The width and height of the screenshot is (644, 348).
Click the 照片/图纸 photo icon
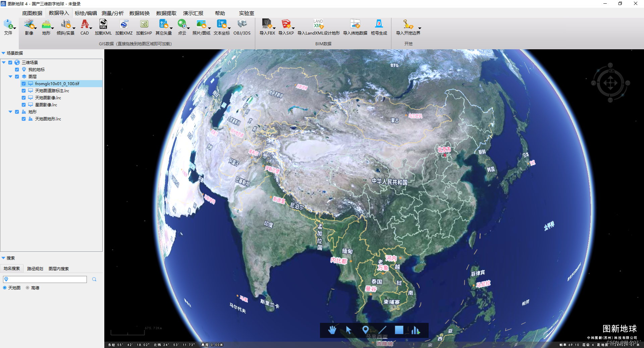click(x=201, y=24)
